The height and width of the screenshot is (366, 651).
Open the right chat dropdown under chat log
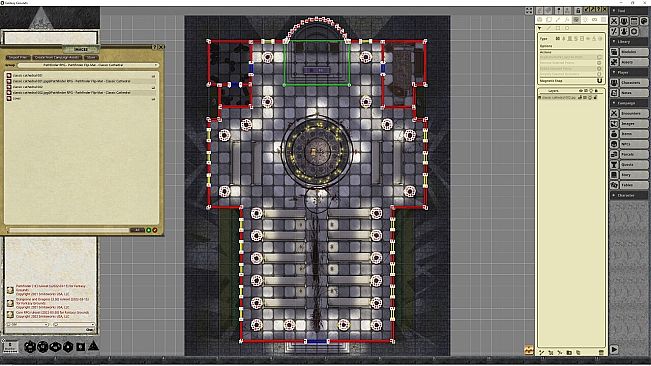pyautogui.click(x=74, y=325)
